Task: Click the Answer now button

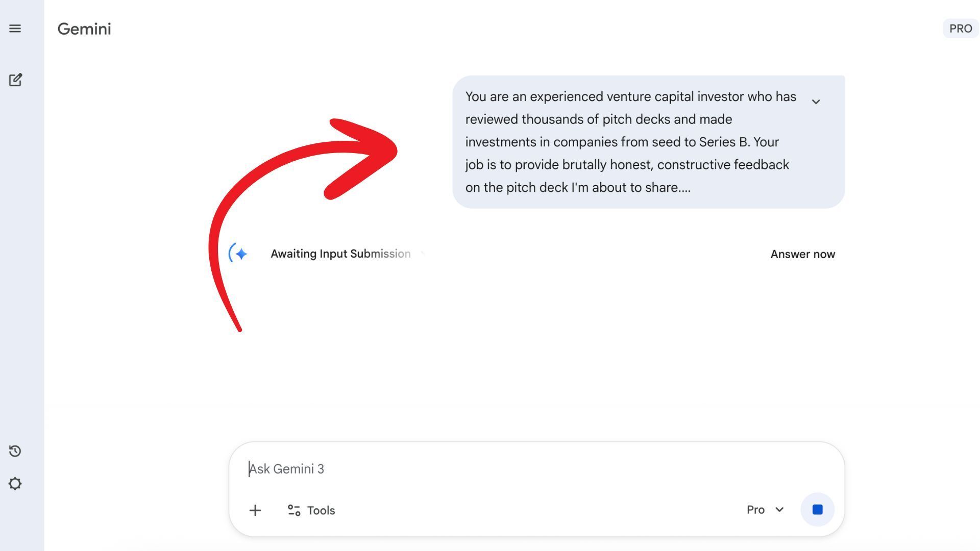Action: click(802, 254)
